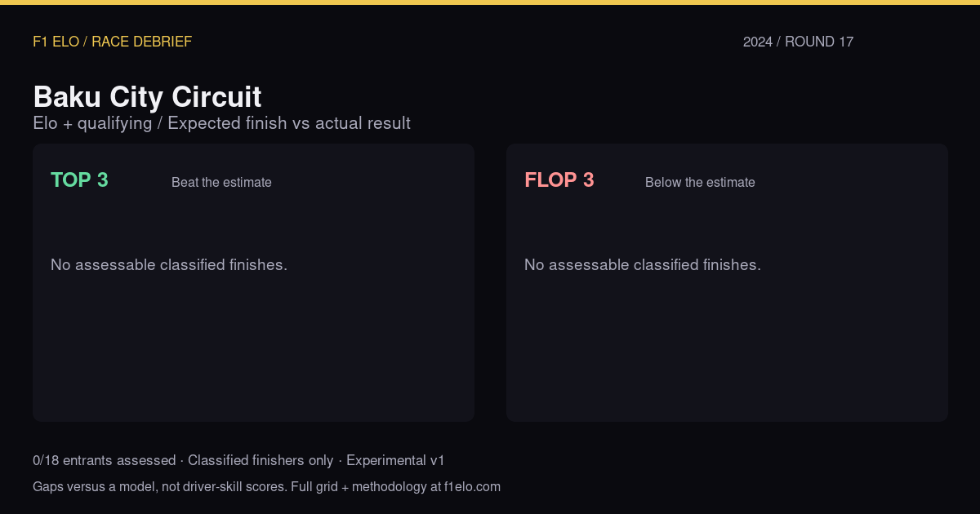Click the yellow accent bar at top
This screenshot has height=514, width=980.
tap(490, 2)
